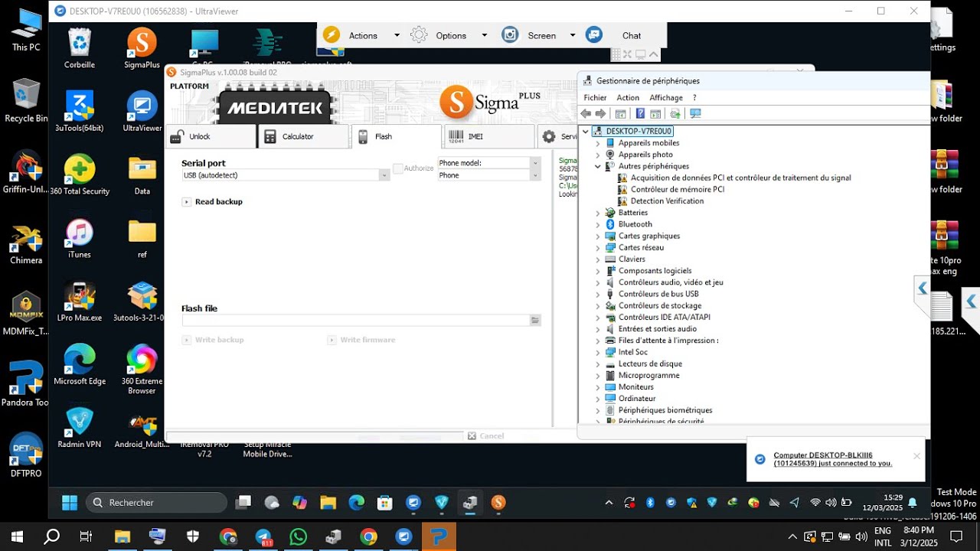Expand the Bluetooth node

[598, 224]
